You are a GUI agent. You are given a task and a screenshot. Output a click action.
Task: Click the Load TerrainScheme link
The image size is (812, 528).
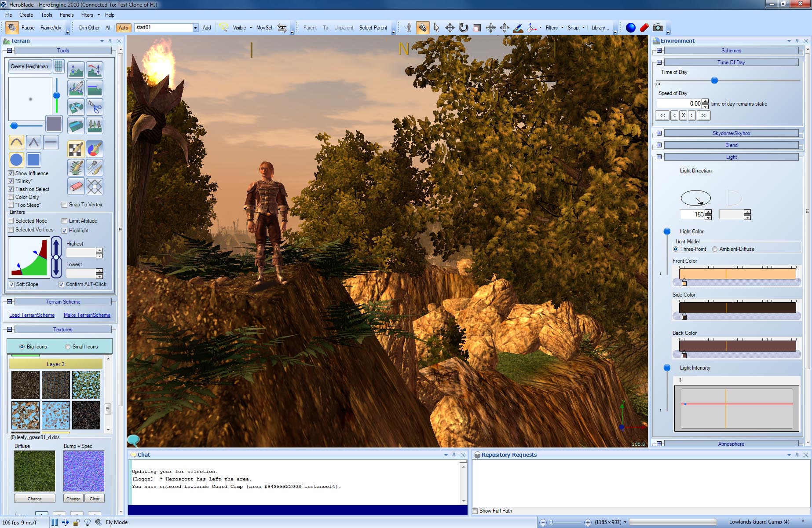click(32, 315)
